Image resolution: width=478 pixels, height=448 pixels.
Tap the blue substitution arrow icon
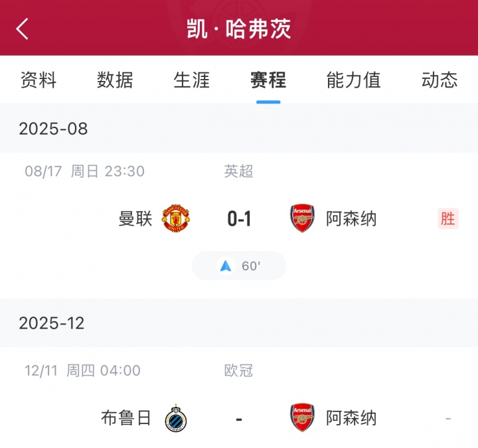pyautogui.click(x=226, y=266)
